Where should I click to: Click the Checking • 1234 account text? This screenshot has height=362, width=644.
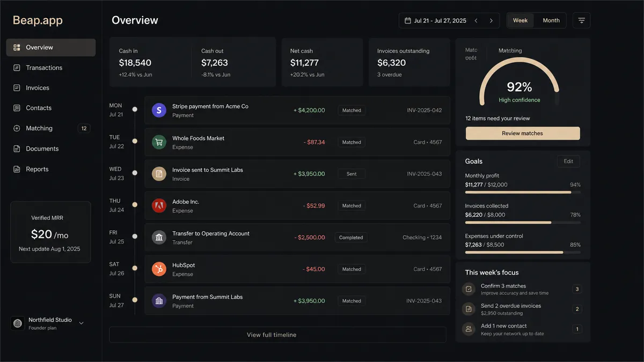422,238
